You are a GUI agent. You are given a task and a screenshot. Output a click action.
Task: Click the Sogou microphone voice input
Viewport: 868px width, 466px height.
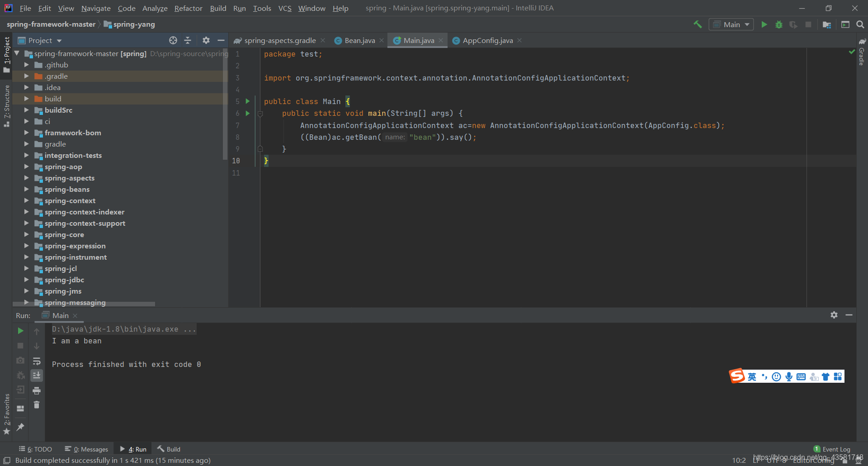point(789,376)
